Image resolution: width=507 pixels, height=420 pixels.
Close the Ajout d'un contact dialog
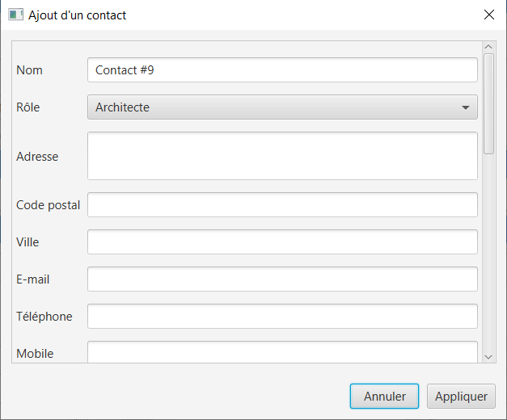point(489,15)
